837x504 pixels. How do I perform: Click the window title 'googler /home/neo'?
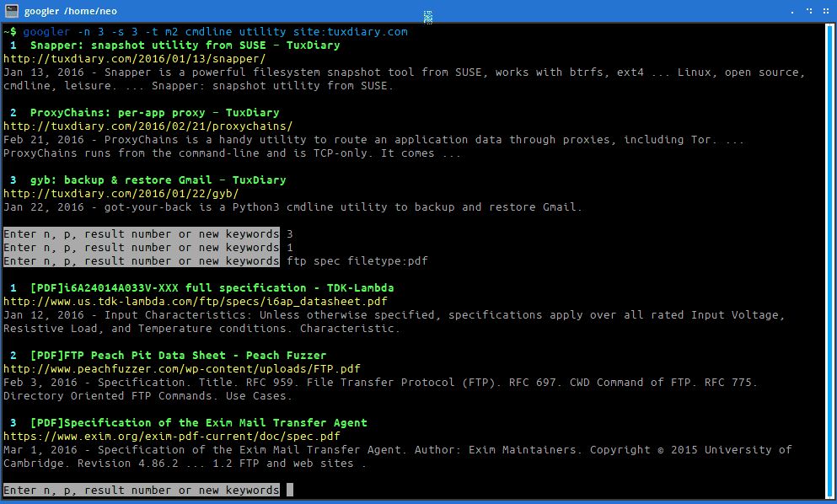point(71,10)
